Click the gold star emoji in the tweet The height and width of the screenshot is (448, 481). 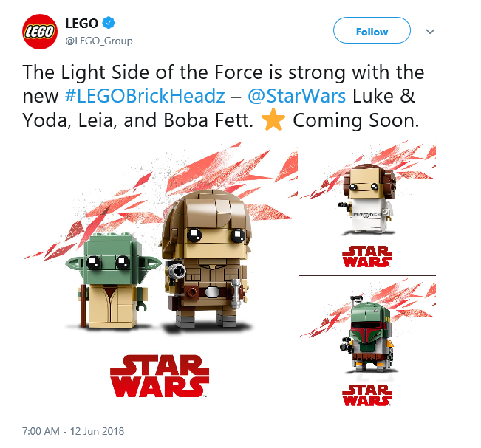273,120
